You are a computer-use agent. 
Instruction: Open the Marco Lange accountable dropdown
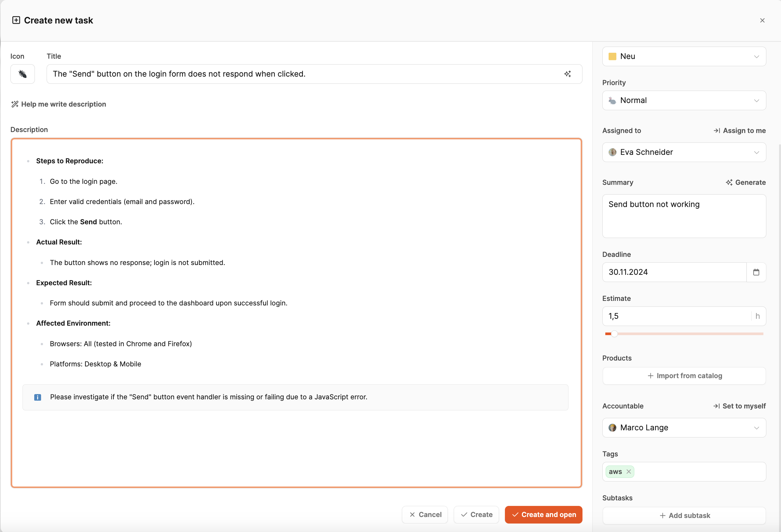(684, 428)
